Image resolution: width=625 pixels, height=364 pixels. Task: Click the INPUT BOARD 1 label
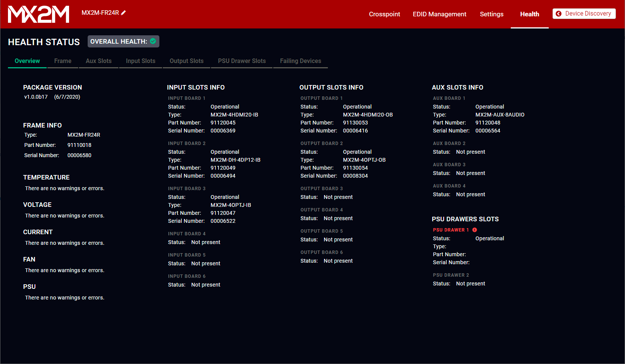187,98
